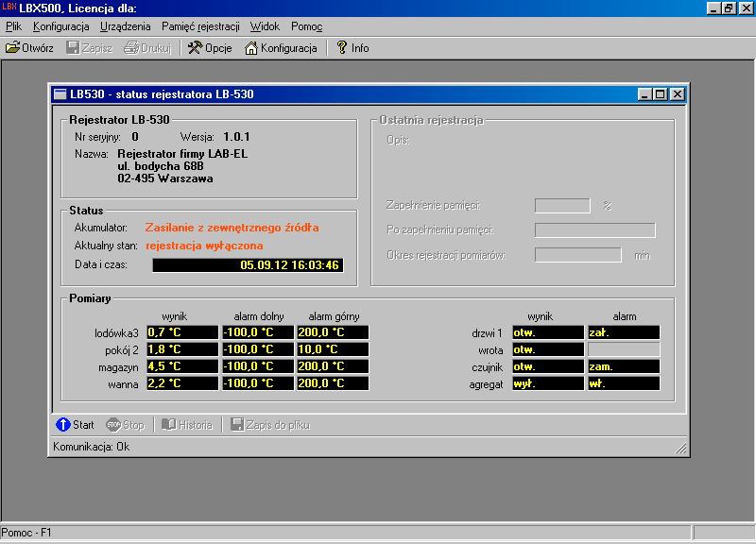Click the Historia button label
This screenshot has height=544, width=756.
(196, 425)
